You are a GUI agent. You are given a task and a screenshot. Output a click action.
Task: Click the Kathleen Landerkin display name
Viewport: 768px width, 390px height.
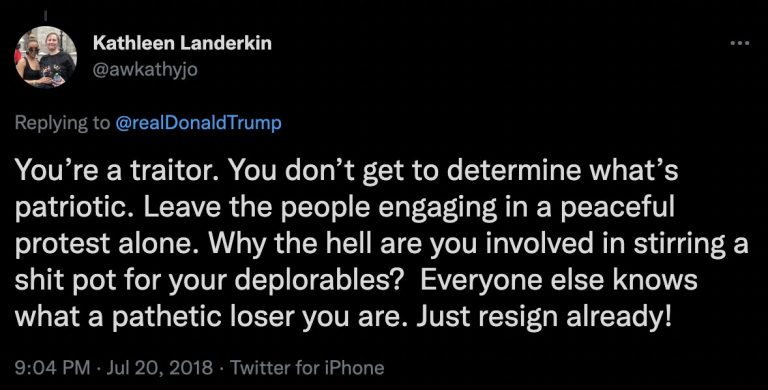(182, 44)
